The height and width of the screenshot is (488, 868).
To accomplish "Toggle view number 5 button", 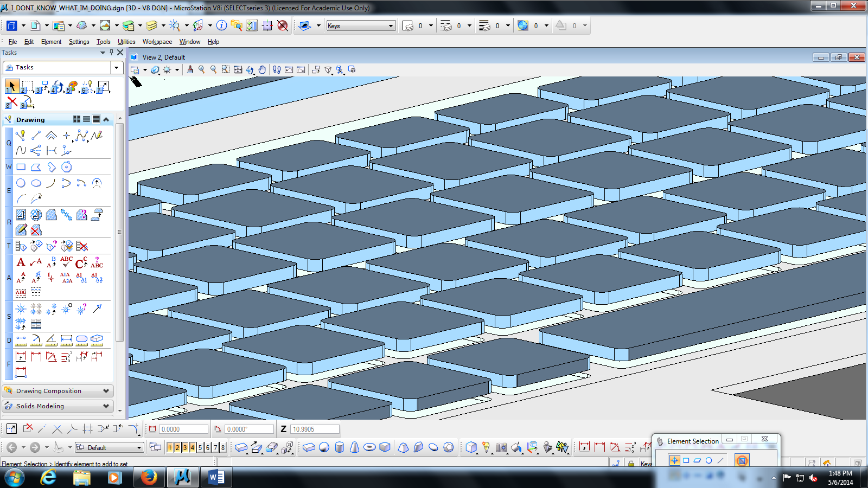I will coord(200,447).
